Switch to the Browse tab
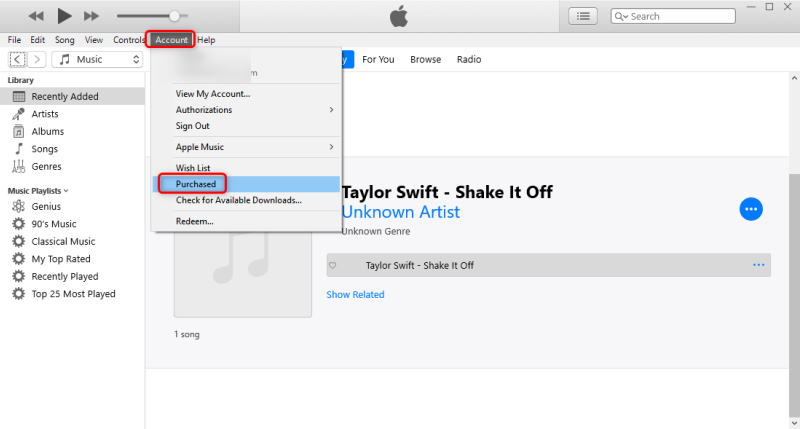Image resolution: width=800 pixels, height=429 pixels. tap(426, 60)
